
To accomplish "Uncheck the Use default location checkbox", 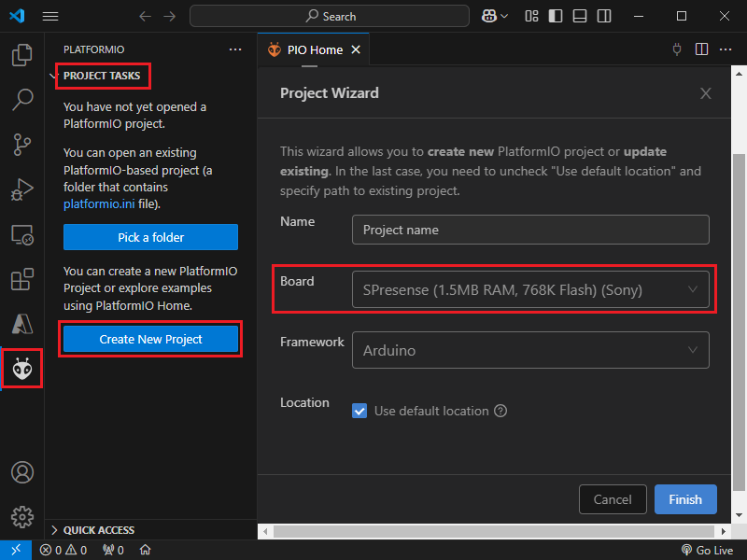I will (359, 411).
